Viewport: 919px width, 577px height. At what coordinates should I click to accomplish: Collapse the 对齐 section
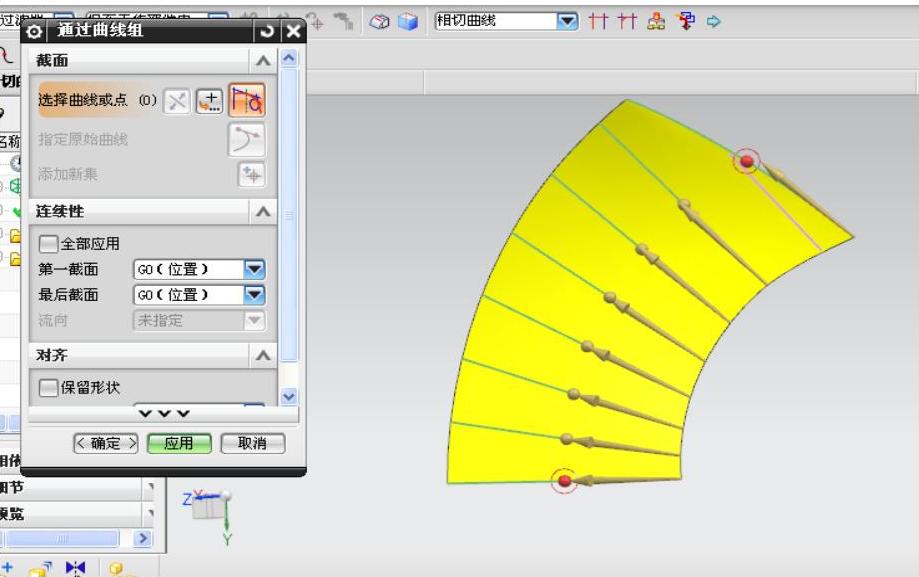(263, 355)
